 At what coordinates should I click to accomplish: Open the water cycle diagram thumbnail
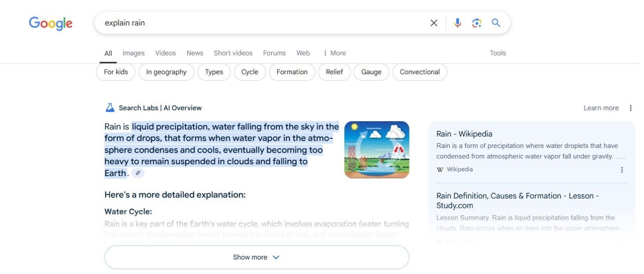click(376, 150)
